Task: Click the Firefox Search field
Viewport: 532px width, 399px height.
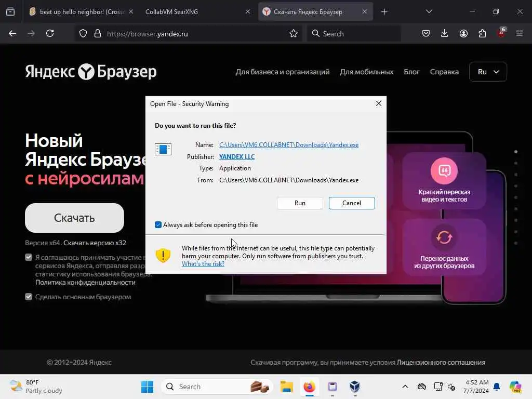Action: pos(354,34)
